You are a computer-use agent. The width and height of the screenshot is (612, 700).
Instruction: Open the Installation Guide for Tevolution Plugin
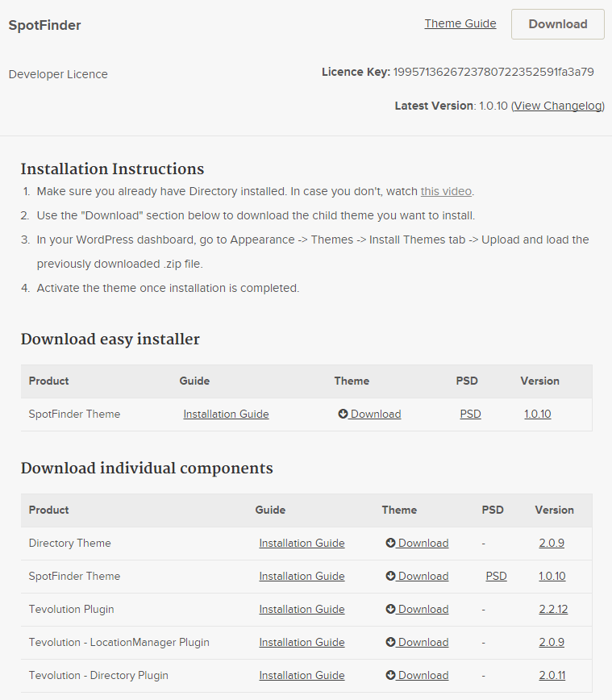pyautogui.click(x=302, y=609)
